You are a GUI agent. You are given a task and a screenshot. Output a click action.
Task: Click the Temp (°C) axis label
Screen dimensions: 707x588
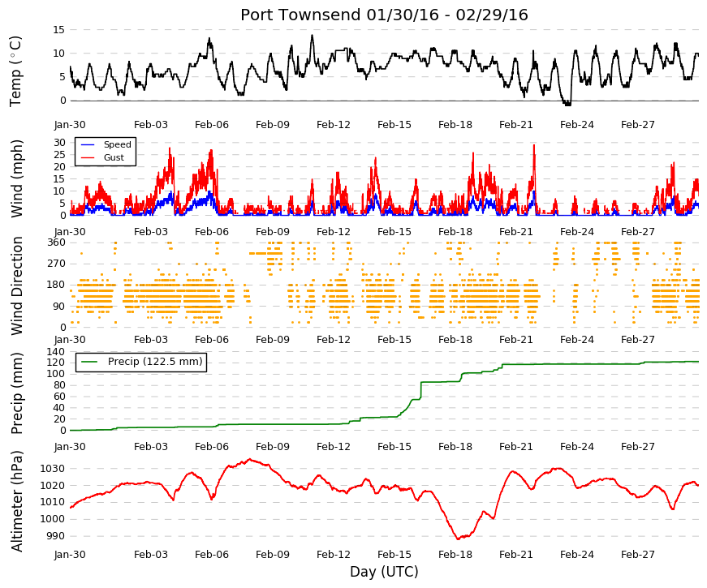pos(15,71)
